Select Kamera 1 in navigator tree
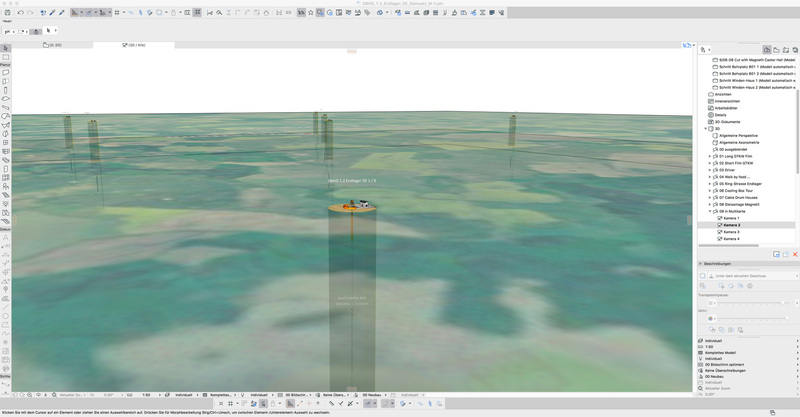Viewport: 800px width, 417px height. tap(731, 218)
